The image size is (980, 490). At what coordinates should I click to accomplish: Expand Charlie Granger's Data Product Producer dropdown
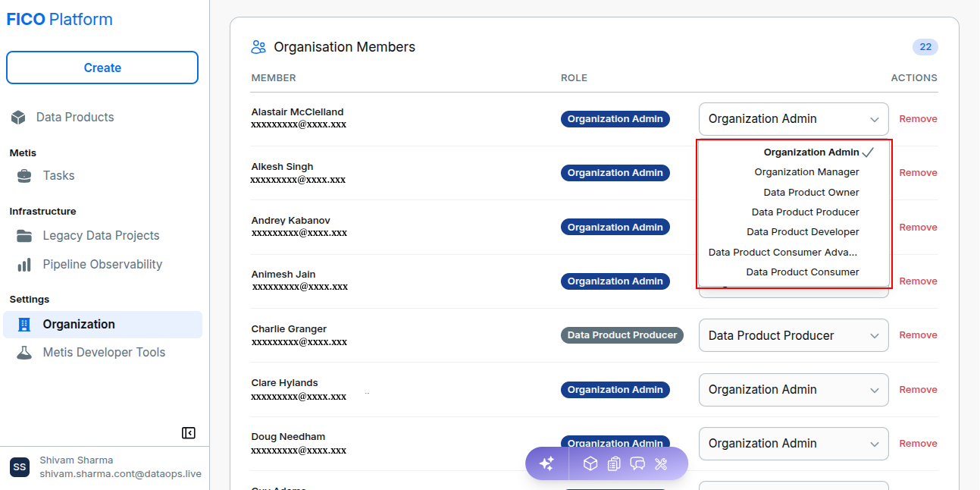coord(794,335)
